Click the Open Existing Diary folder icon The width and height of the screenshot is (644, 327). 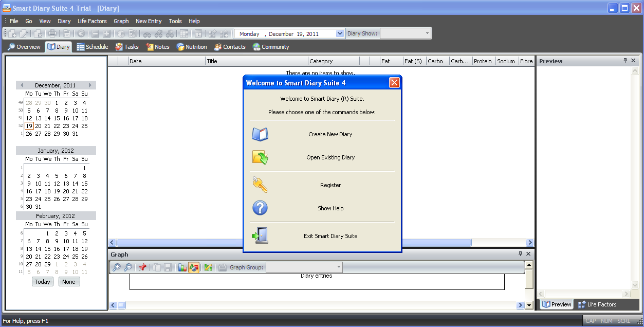point(260,157)
